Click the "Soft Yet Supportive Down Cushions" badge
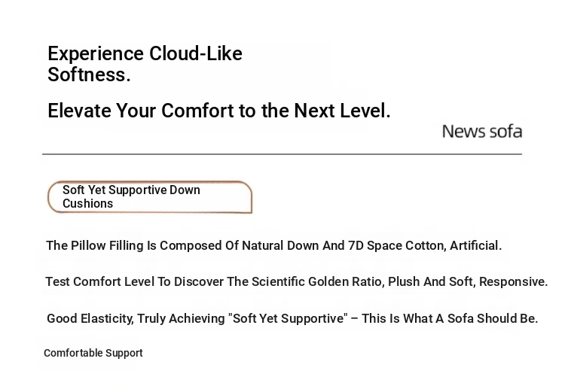 pos(149,197)
